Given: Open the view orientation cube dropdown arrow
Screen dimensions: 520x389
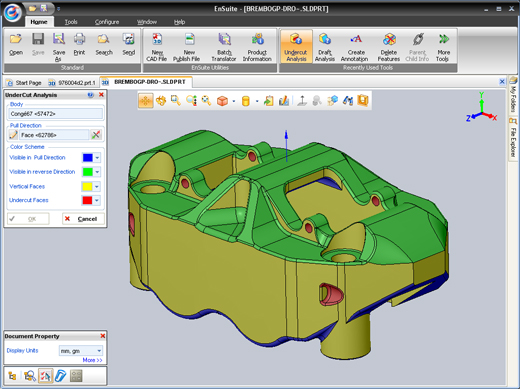Looking at the screenshot, I should [234, 101].
